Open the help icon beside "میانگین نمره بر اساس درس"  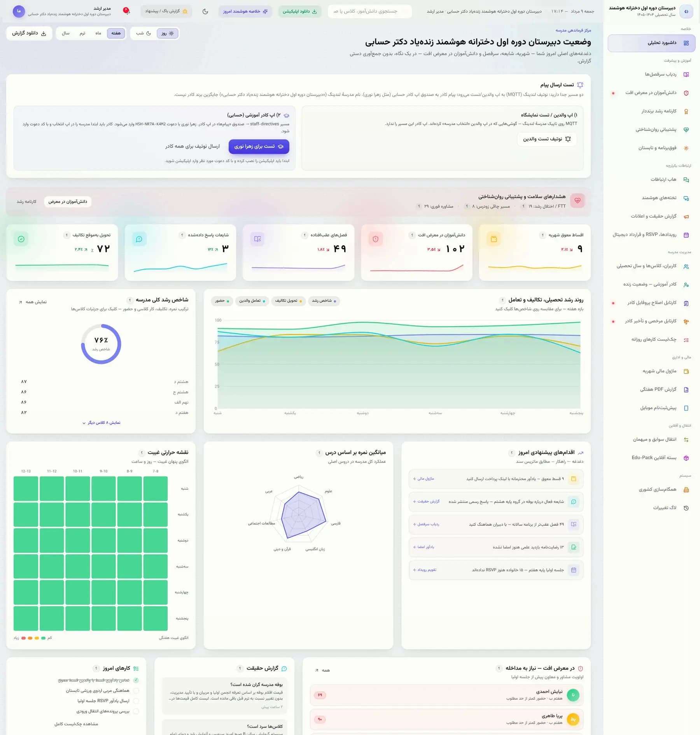click(319, 453)
